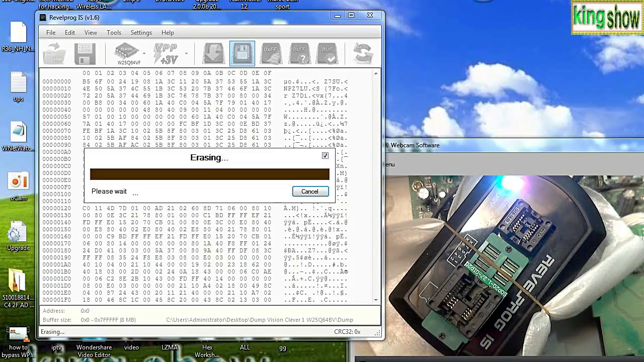This screenshot has height=362, width=644.
Task: Select the gg desktop icon label
Action: tap(283, 347)
